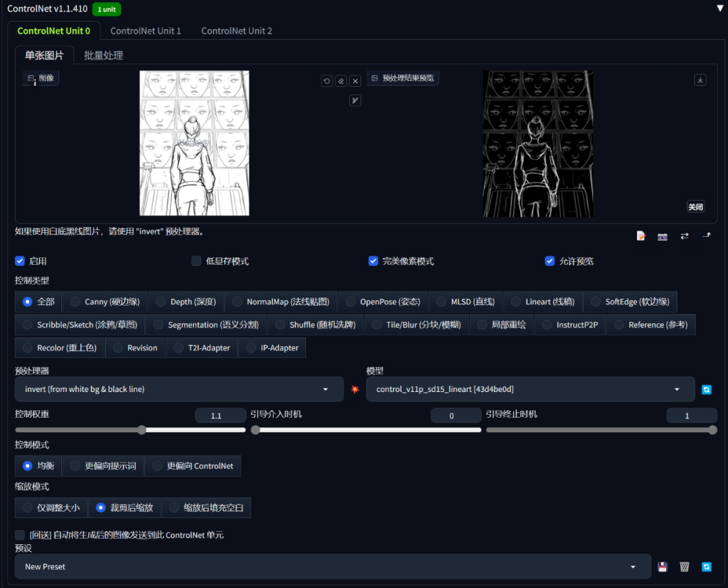Image resolution: width=728 pixels, height=588 pixels.
Task: Run preprocessor with the red explosion icon
Action: click(355, 389)
